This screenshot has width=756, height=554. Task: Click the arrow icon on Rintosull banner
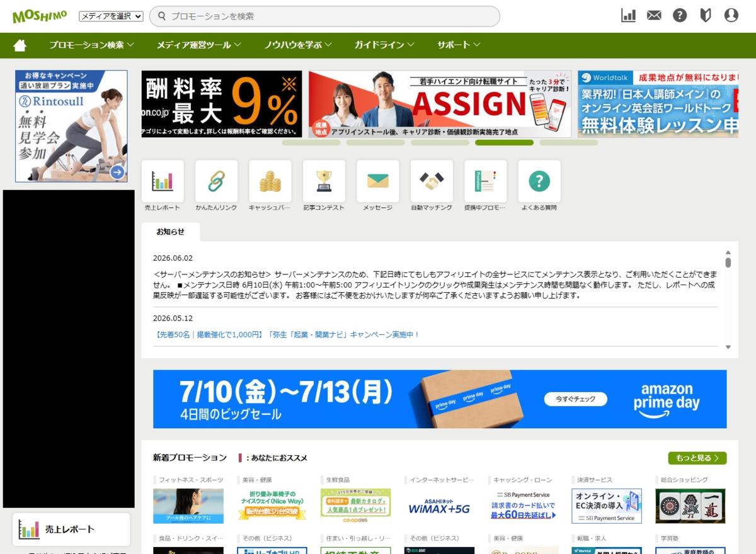(x=117, y=172)
